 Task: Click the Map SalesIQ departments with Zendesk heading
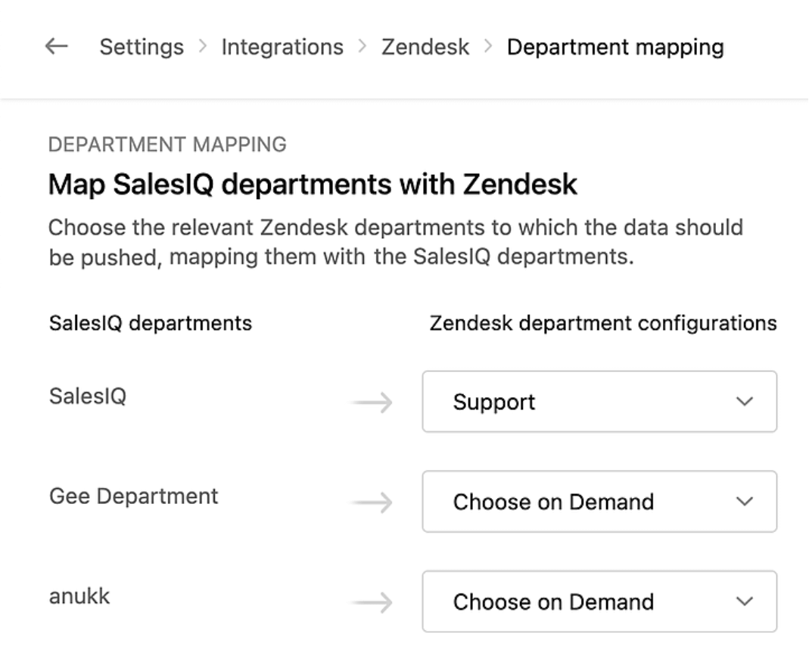[x=313, y=185]
